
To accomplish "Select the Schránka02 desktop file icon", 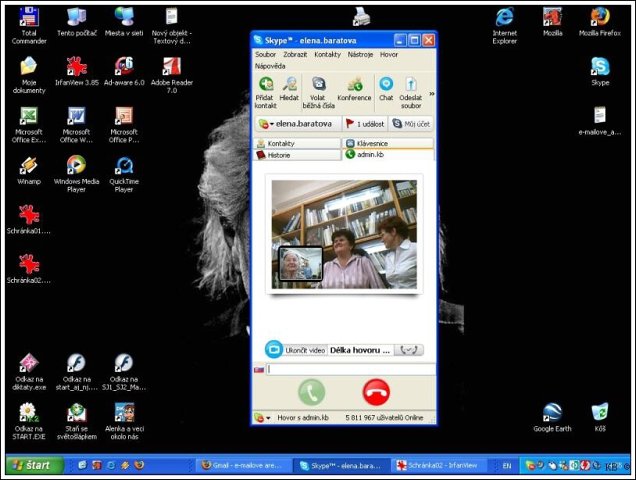I will click(29, 269).
